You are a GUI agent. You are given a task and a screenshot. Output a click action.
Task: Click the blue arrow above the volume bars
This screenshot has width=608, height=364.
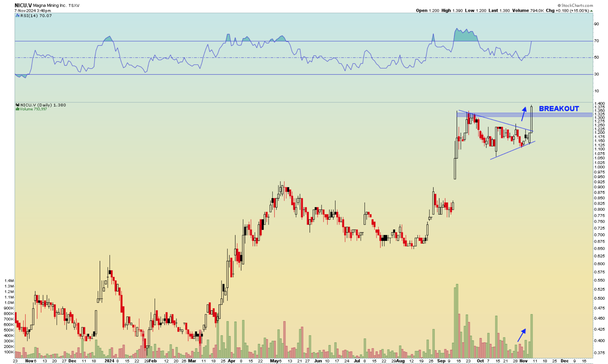(x=521, y=335)
